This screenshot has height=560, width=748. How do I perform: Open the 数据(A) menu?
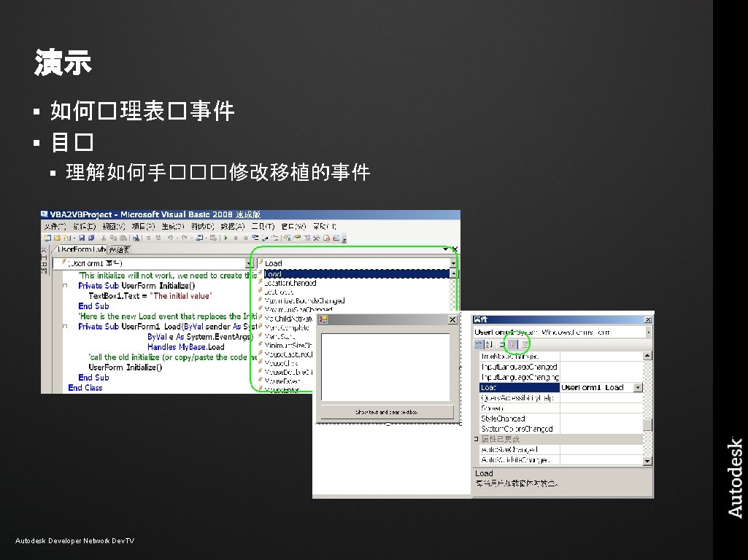point(233,226)
